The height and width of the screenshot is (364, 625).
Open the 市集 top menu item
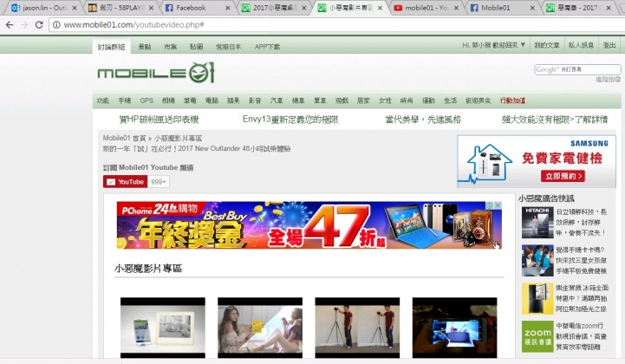[170, 47]
